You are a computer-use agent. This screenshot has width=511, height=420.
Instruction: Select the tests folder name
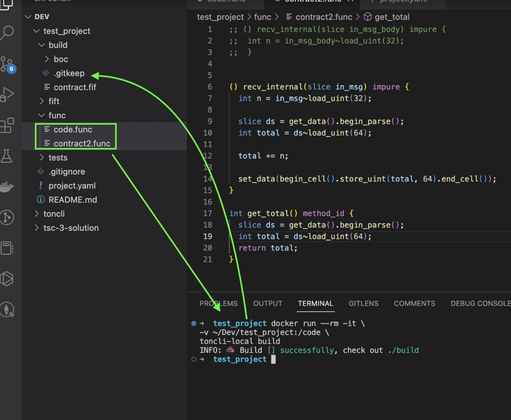pyautogui.click(x=58, y=158)
